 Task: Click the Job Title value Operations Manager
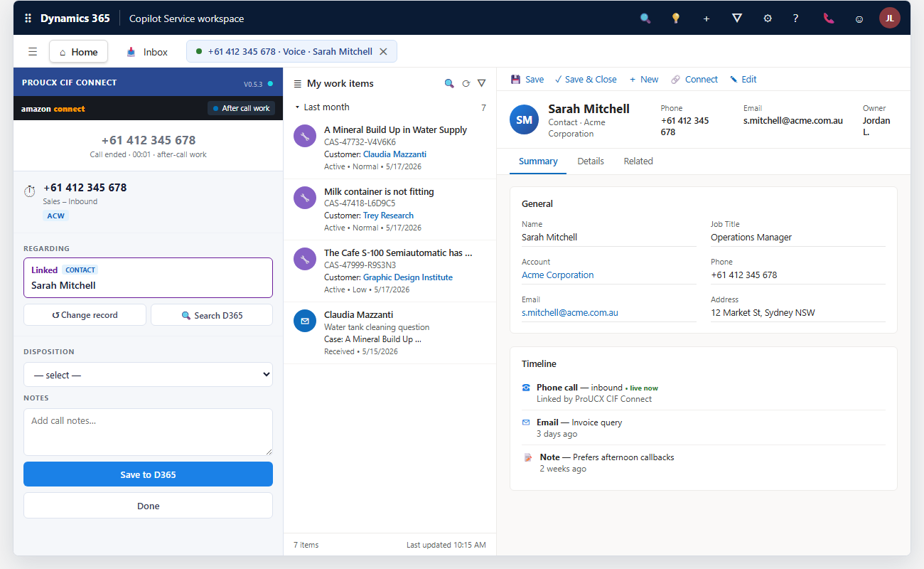click(x=751, y=238)
